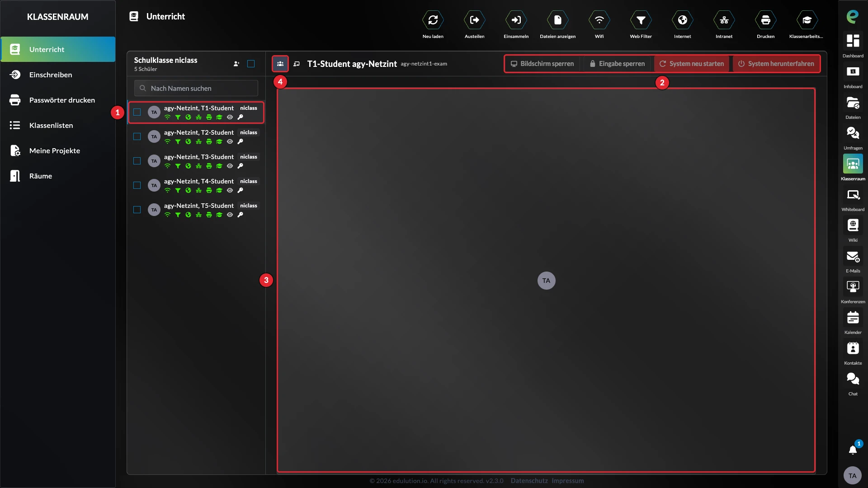Select the T3-Student checkbox

tap(137, 161)
